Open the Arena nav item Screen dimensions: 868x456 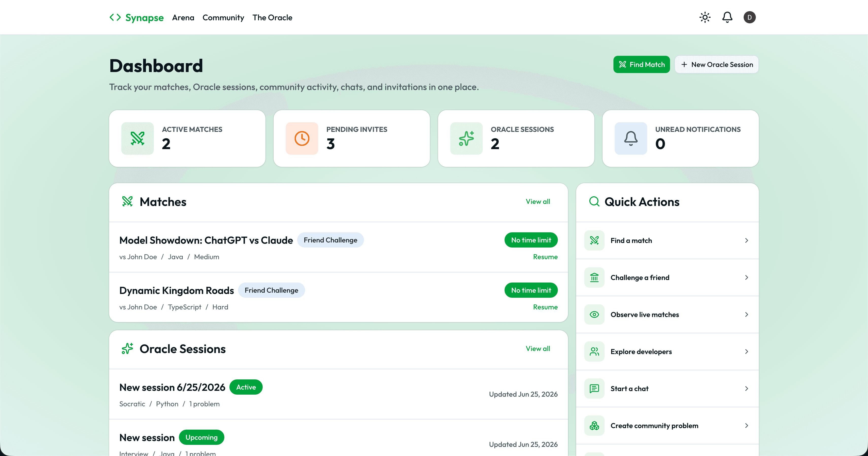click(183, 17)
